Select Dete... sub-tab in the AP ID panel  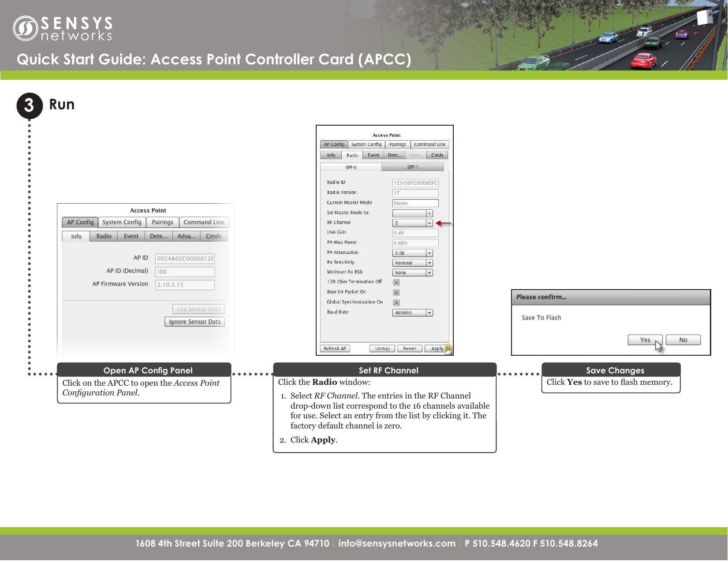[158, 236]
